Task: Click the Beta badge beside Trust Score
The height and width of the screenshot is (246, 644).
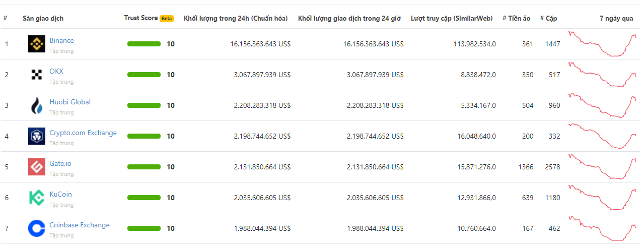Action: pos(167,19)
